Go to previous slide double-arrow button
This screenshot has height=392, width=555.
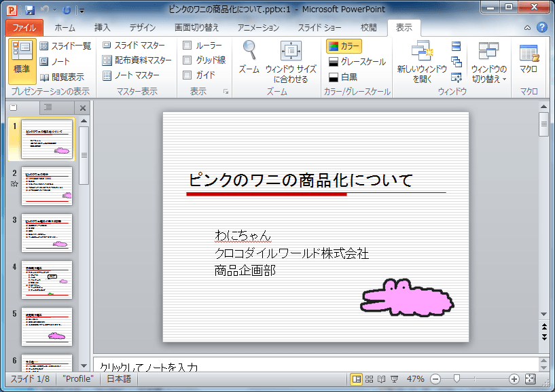pos(544,326)
